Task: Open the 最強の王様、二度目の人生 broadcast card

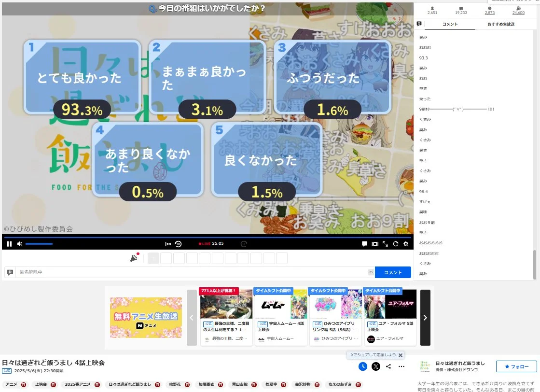Action: (x=226, y=317)
